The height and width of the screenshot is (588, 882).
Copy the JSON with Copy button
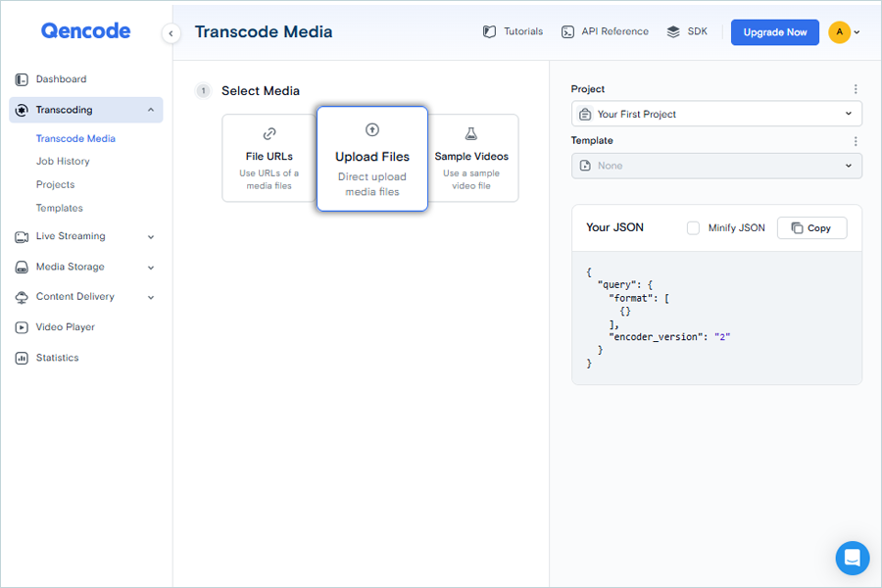coord(811,228)
